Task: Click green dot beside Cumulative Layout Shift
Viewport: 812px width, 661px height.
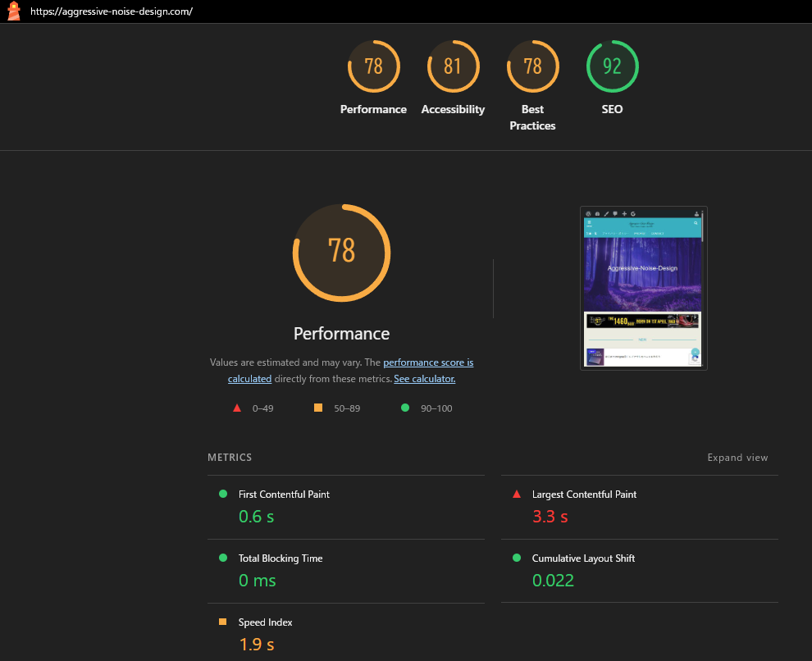Action: [517, 558]
